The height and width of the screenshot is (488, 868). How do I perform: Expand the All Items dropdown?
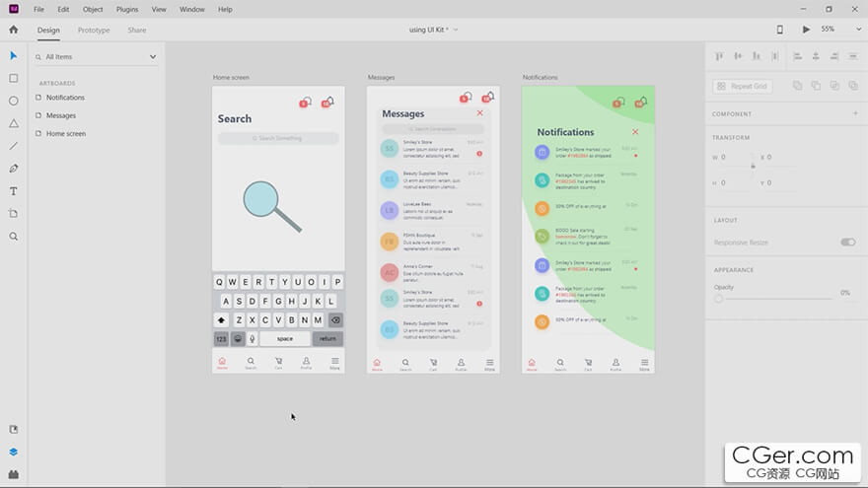pyautogui.click(x=153, y=57)
